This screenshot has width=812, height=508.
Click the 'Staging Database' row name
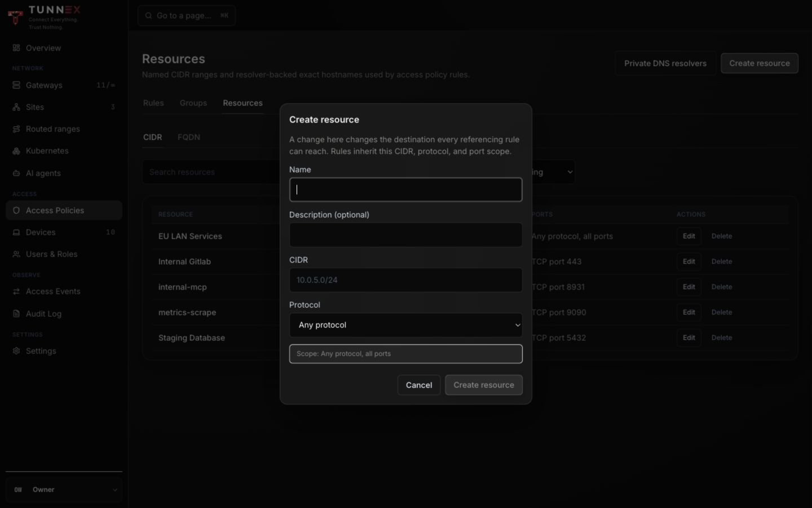click(x=192, y=338)
